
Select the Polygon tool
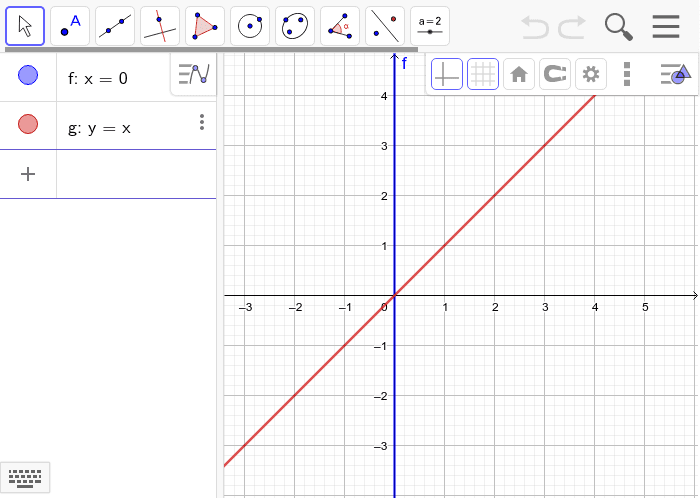(x=205, y=26)
